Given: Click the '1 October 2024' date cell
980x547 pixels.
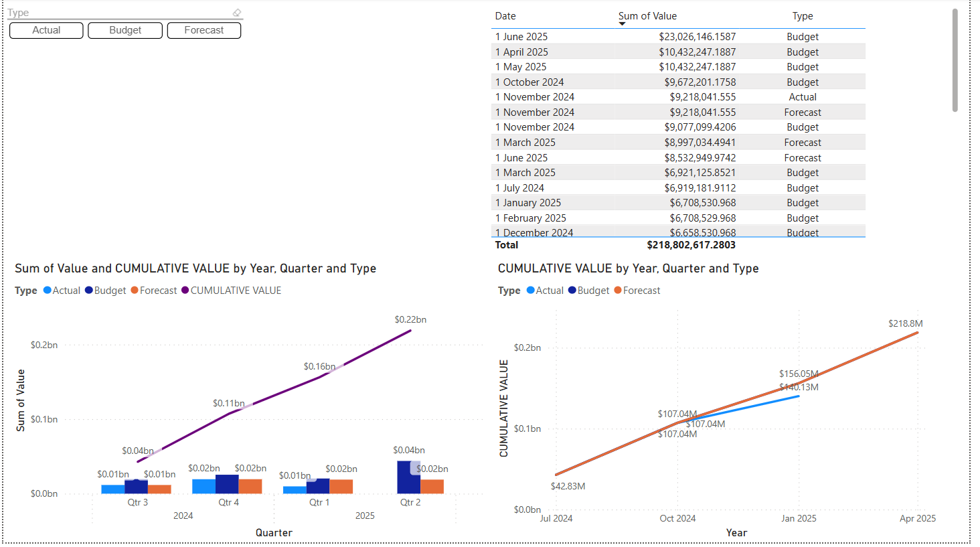Looking at the screenshot, I should click(529, 82).
